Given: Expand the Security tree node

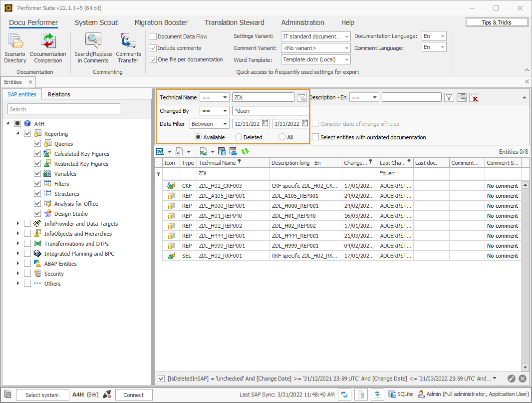Looking at the screenshot, I should 18,273.
